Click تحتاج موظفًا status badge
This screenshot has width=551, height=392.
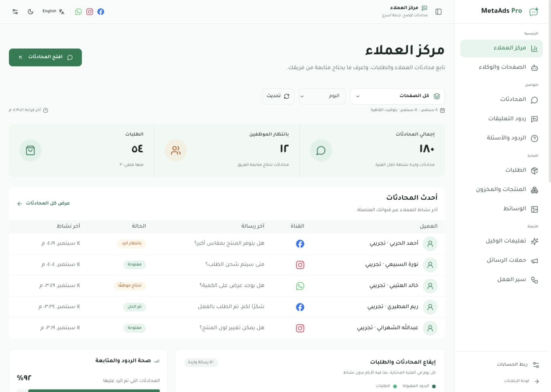pos(129,286)
